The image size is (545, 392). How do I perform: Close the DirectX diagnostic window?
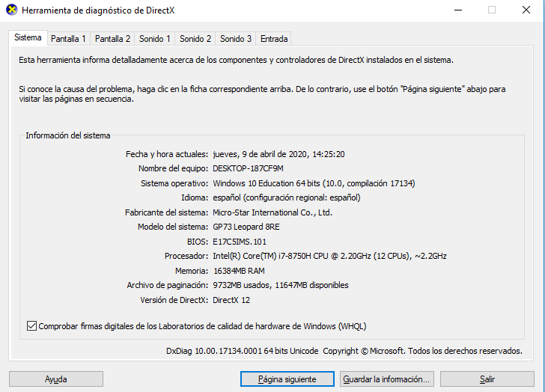pyautogui.click(x=526, y=10)
